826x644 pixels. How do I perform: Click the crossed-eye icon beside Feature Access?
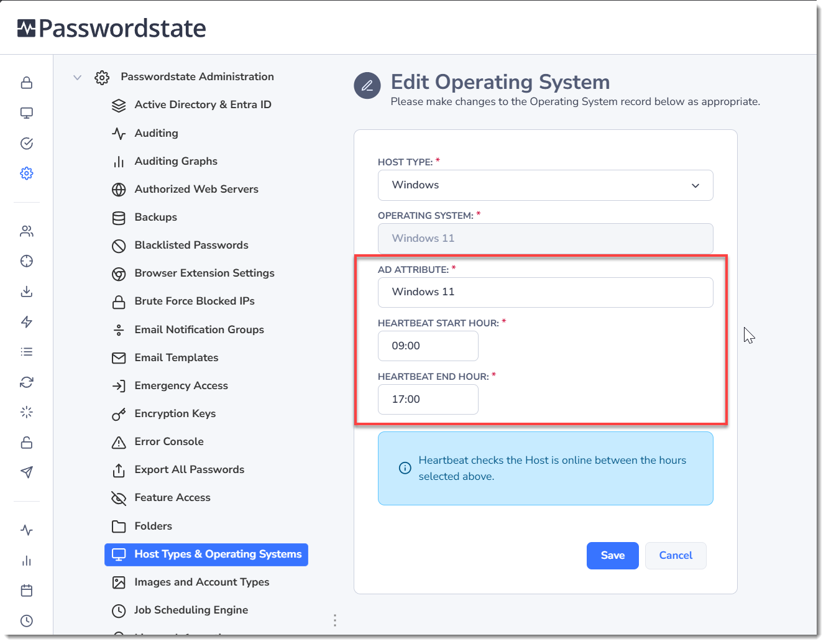click(x=119, y=498)
